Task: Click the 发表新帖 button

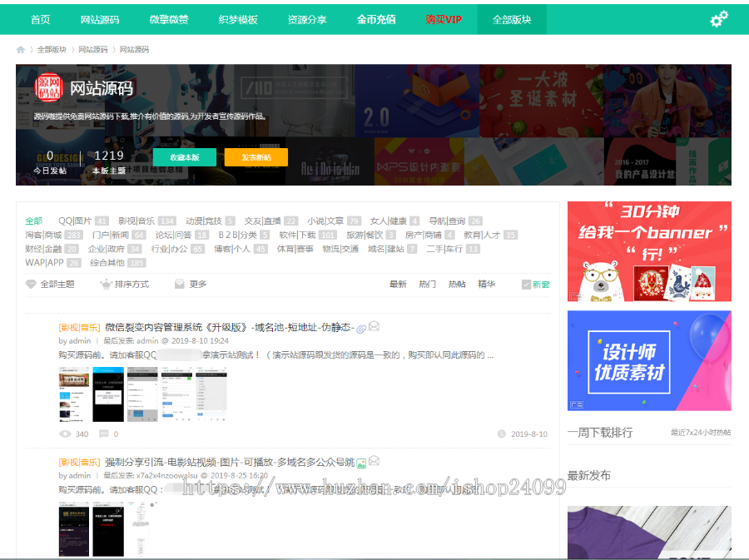Action: (x=255, y=157)
